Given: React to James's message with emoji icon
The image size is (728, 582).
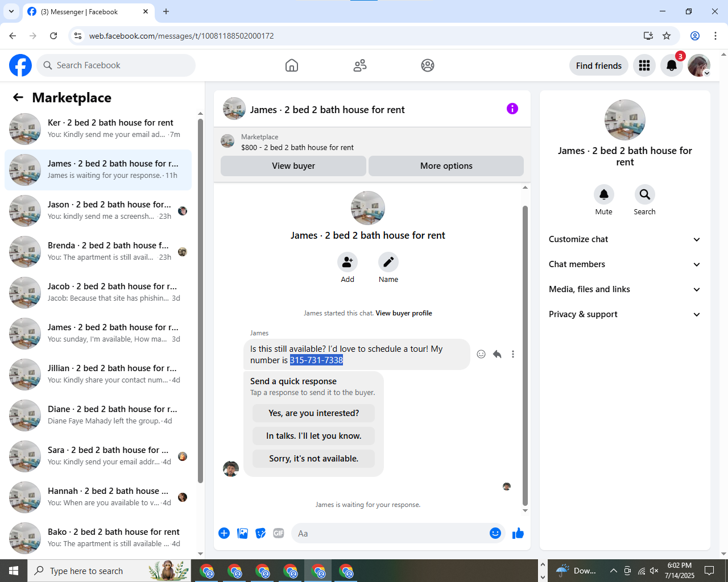Looking at the screenshot, I should pyautogui.click(x=481, y=354).
